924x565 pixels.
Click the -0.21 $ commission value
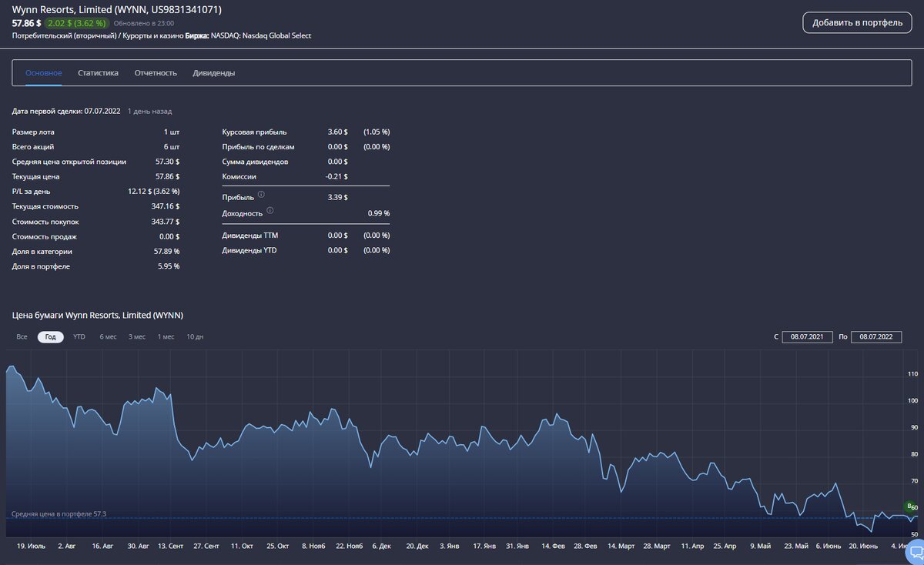click(x=336, y=176)
